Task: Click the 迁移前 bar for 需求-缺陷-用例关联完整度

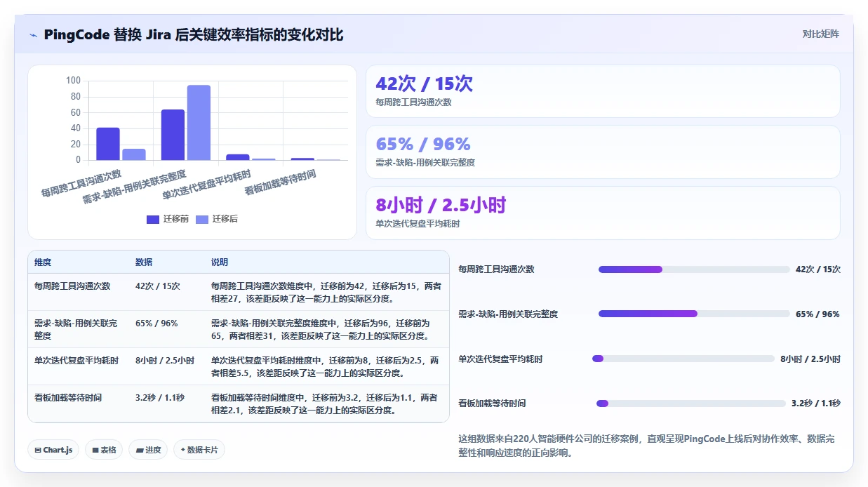Action: pyautogui.click(x=173, y=135)
